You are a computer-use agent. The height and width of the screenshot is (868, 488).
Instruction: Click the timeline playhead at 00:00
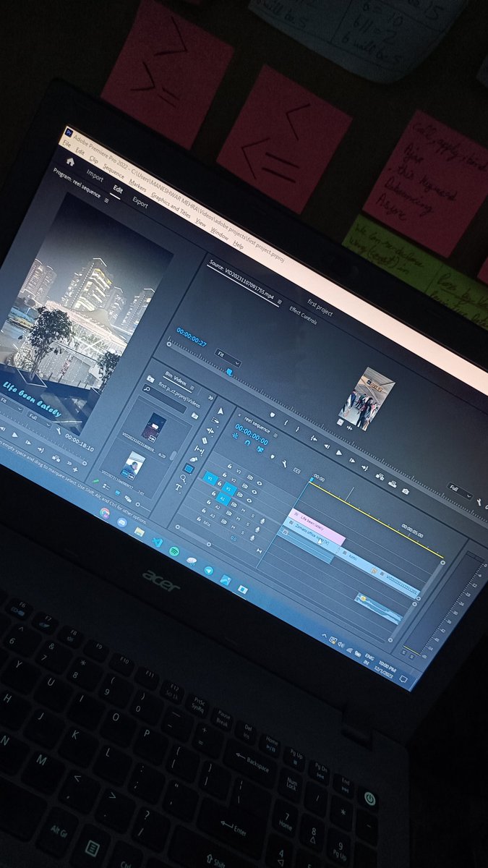[312, 478]
